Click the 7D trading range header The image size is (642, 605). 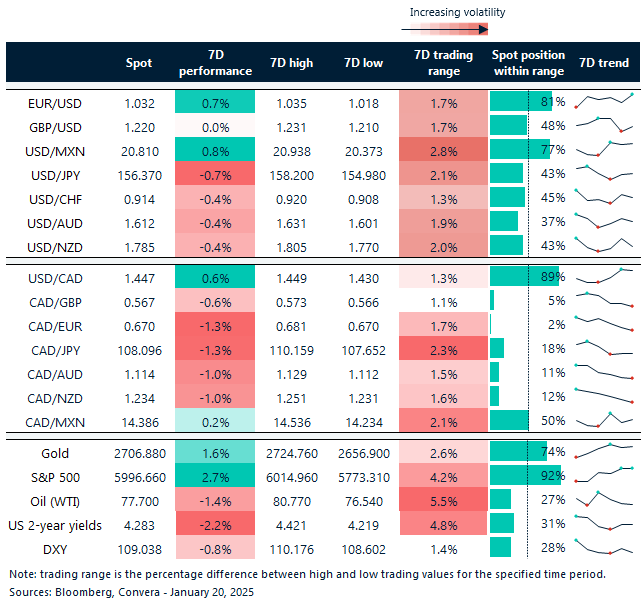coord(437,63)
